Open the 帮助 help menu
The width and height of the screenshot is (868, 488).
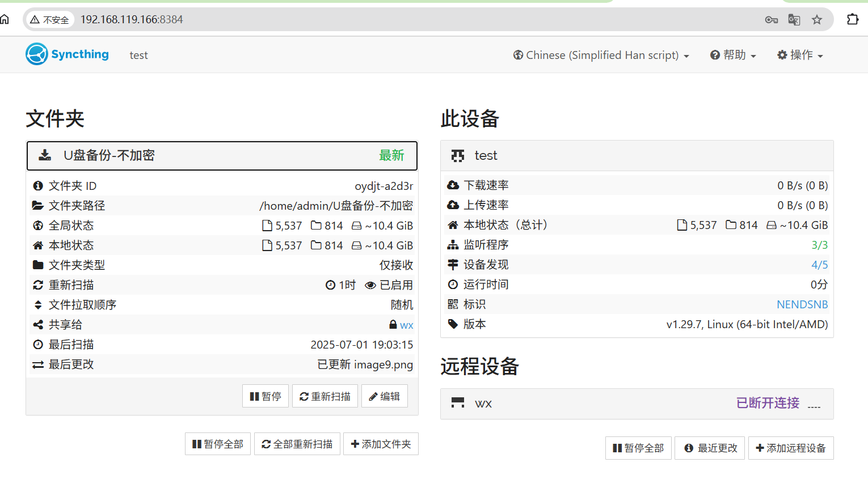[733, 55]
